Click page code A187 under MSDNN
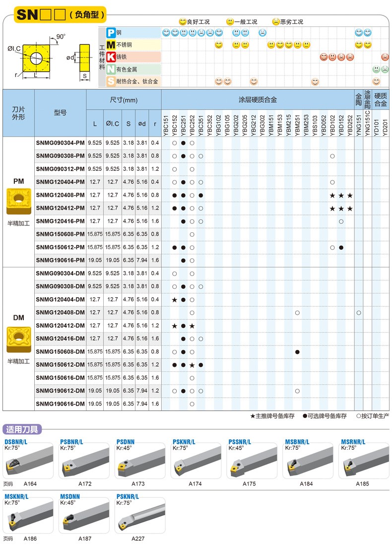This screenshot has height=551, width=392. [85, 539]
